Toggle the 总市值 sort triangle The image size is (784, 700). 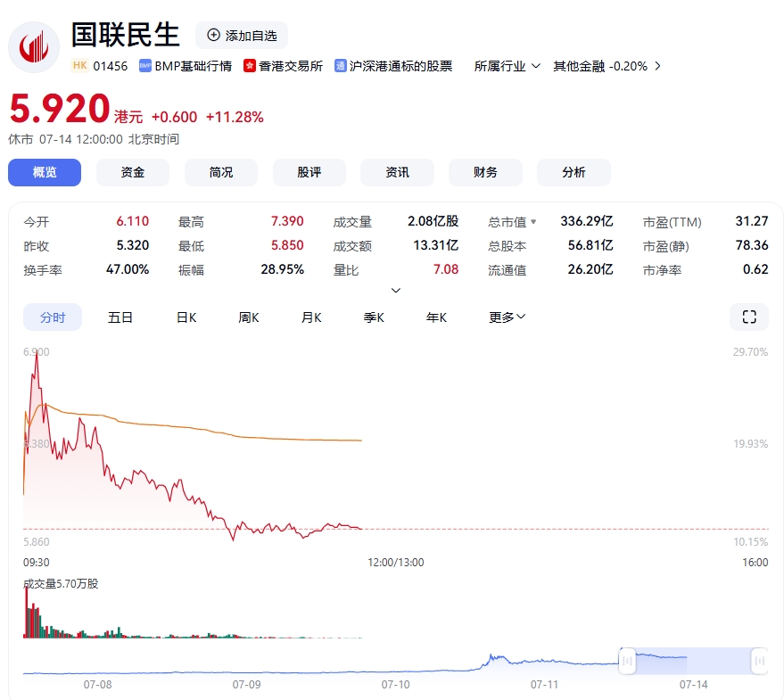(x=533, y=222)
